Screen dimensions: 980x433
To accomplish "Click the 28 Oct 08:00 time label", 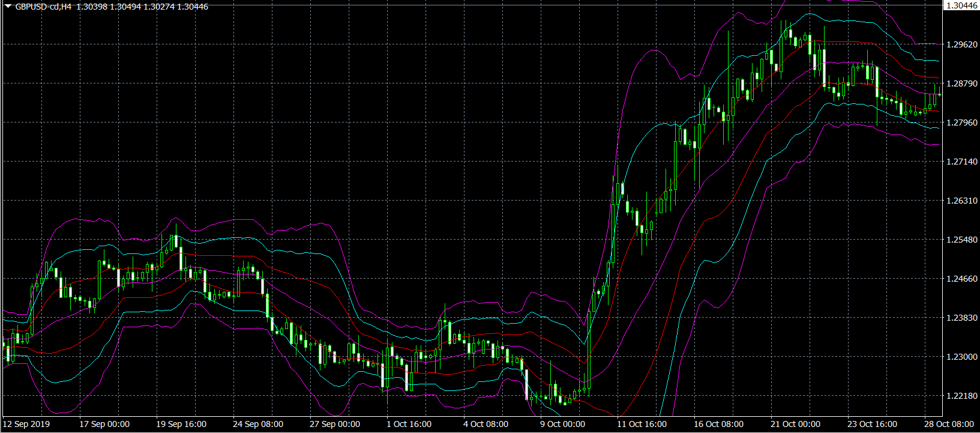I will pyautogui.click(x=949, y=424).
